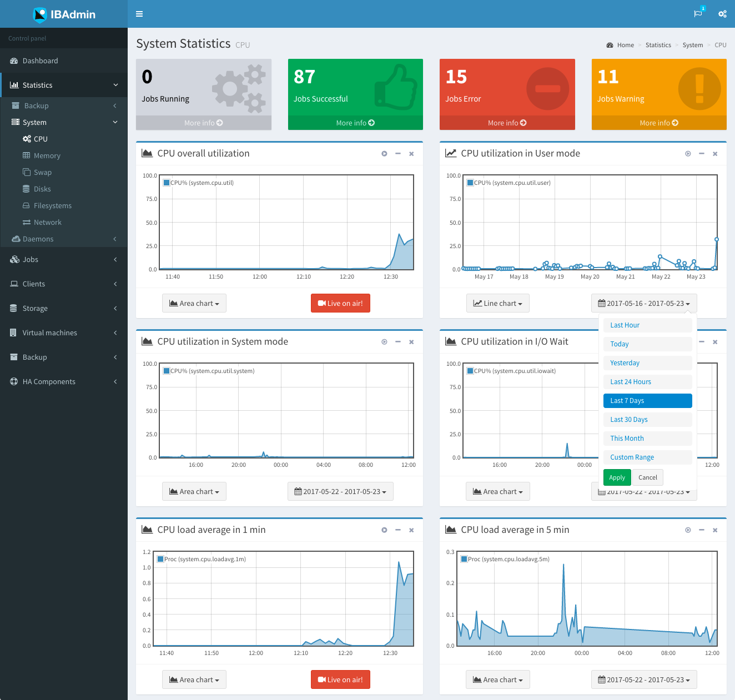The height and width of the screenshot is (700, 735).
Task: Select Last 7 Days range option
Action: 648,401
